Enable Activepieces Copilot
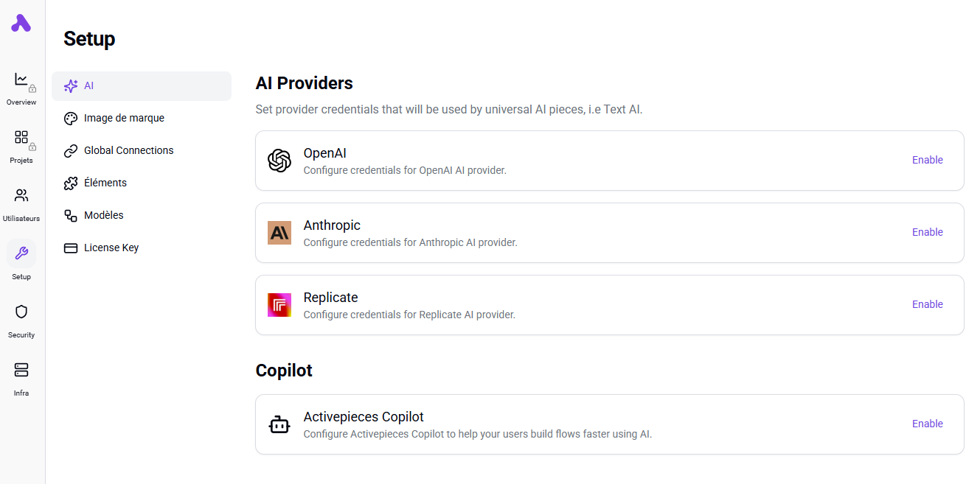 pyautogui.click(x=927, y=424)
